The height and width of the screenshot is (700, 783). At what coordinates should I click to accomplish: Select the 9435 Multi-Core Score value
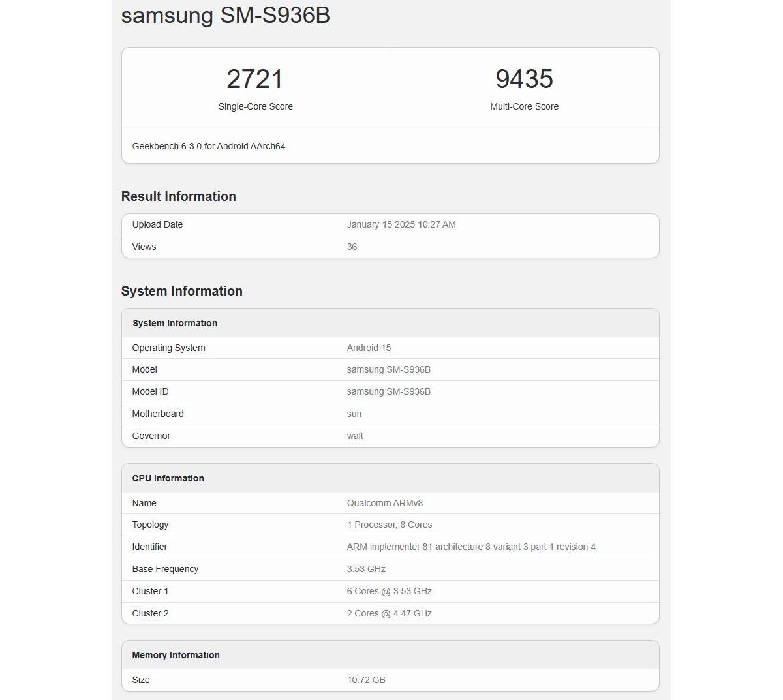(524, 79)
